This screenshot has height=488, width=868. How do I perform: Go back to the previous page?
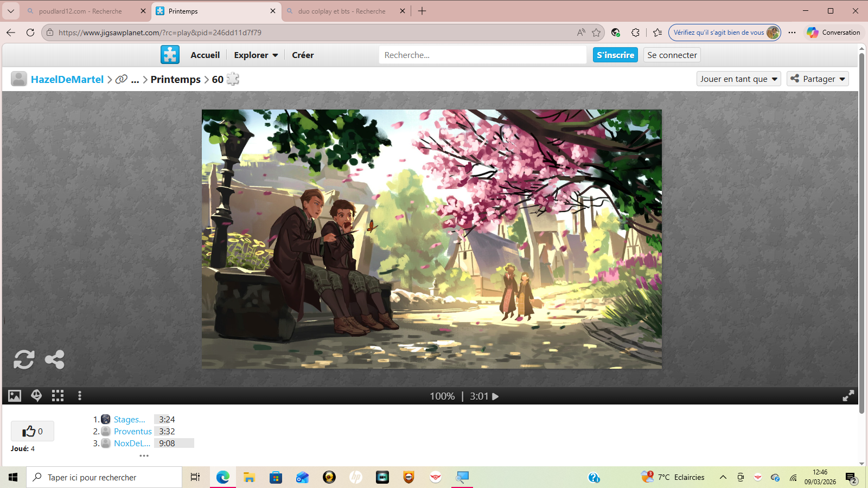pyautogui.click(x=11, y=33)
